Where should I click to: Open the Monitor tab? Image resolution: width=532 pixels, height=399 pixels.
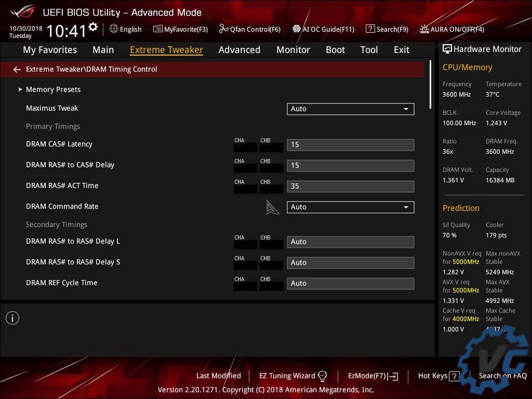(x=293, y=50)
